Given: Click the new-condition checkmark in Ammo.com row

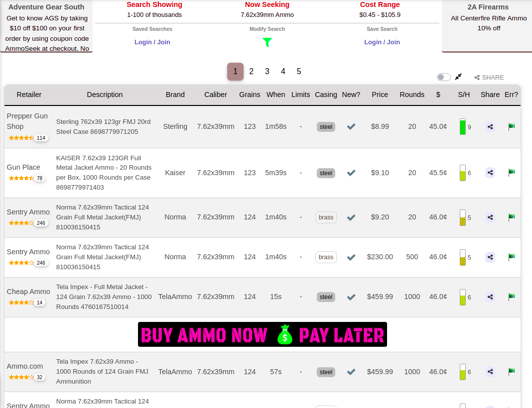Looking at the screenshot, I should click(x=351, y=372).
